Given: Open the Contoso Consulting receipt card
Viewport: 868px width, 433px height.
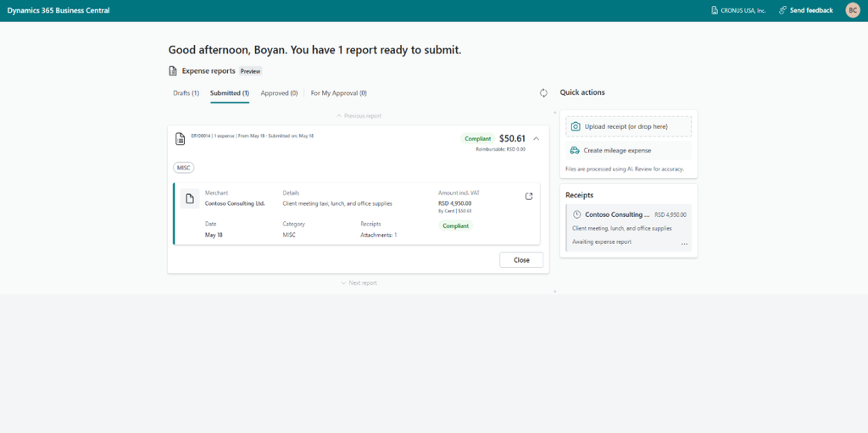Looking at the screenshot, I should (628, 228).
